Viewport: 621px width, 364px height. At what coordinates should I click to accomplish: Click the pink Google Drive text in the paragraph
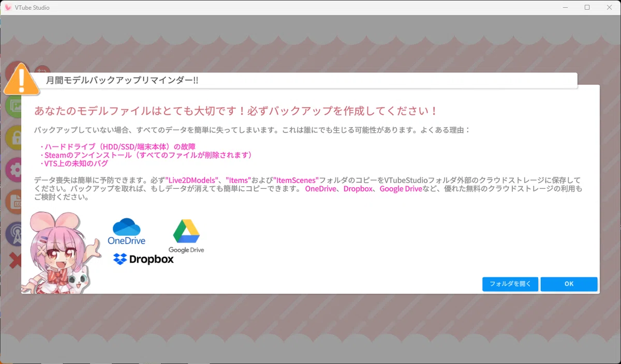(401, 189)
